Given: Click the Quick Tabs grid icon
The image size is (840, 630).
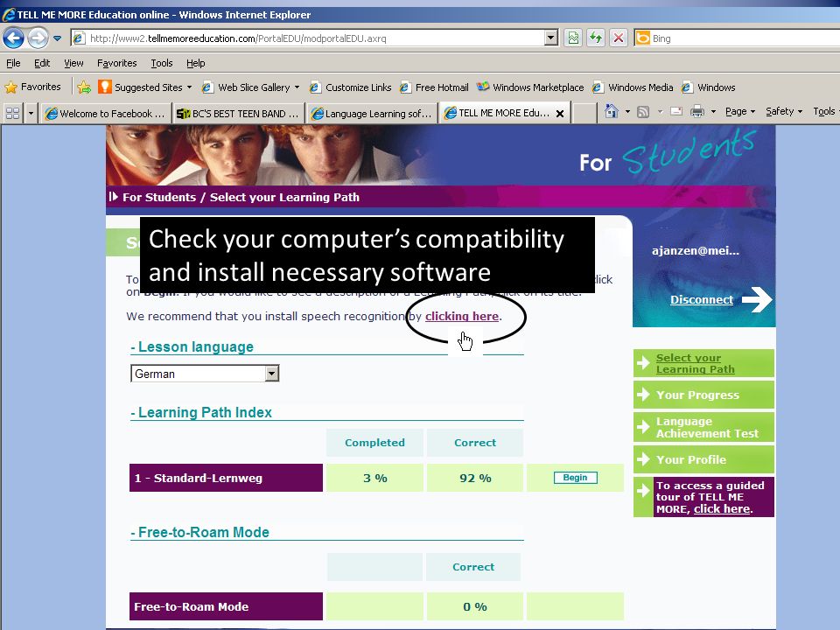Looking at the screenshot, I should [12, 113].
